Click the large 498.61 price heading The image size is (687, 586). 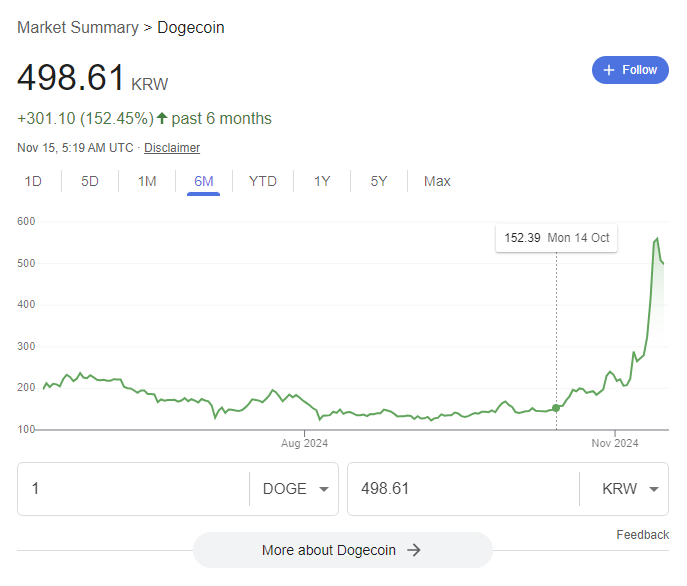[71, 78]
